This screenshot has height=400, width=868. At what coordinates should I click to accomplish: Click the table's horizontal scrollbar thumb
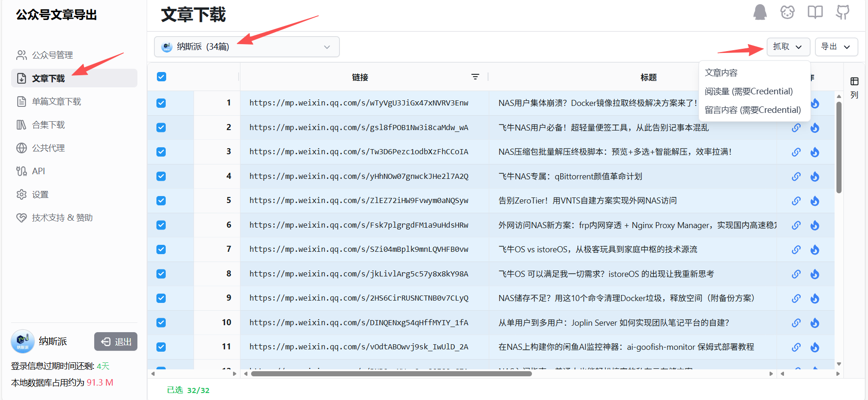[391, 374]
